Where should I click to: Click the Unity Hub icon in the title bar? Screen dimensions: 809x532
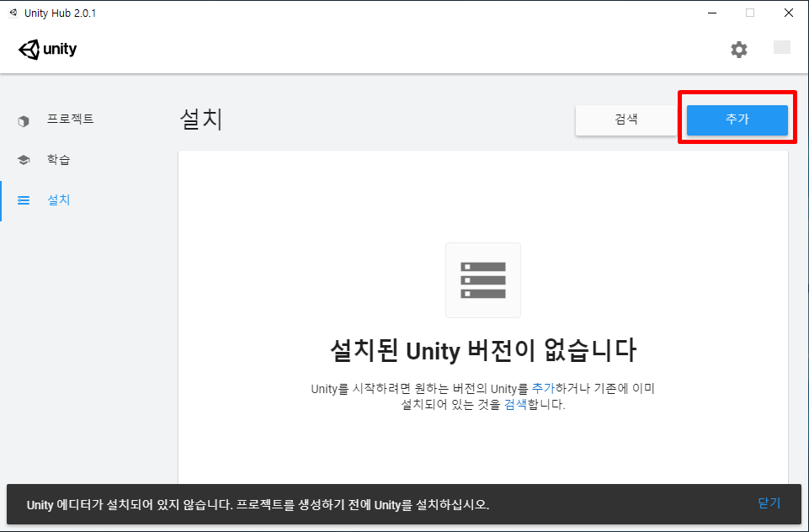tap(13, 13)
